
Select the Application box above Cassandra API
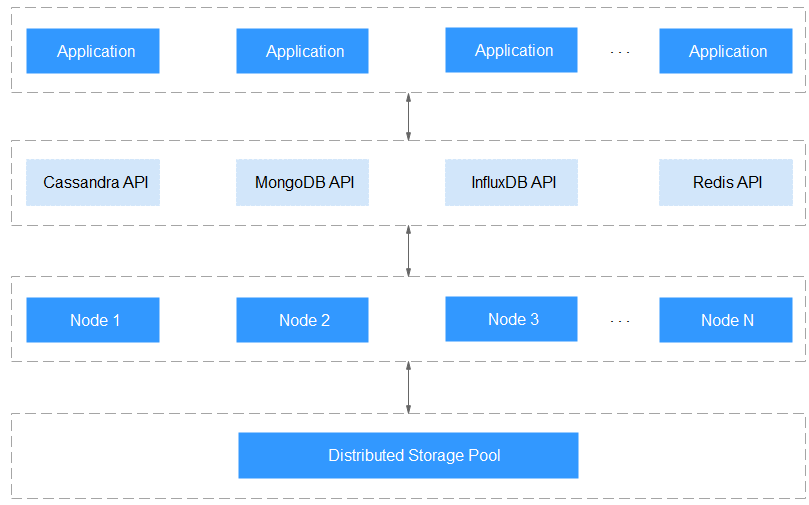click(93, 51)
